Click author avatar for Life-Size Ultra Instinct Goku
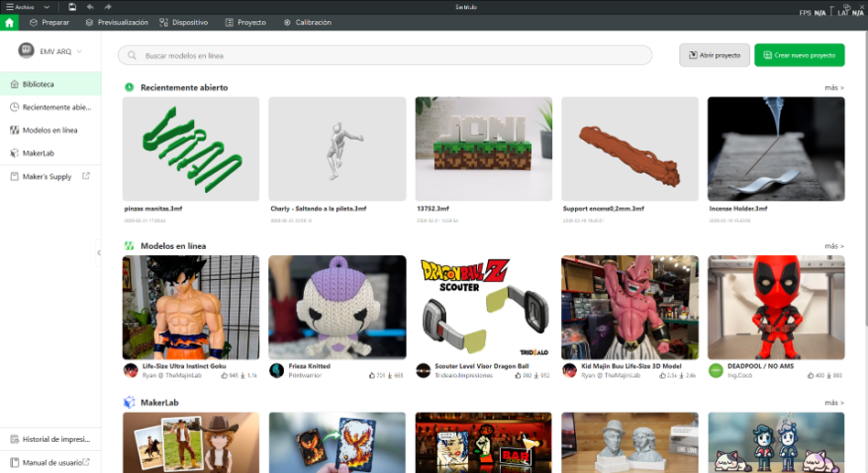This screenshot has width=868, height=473. pos(131,371)
